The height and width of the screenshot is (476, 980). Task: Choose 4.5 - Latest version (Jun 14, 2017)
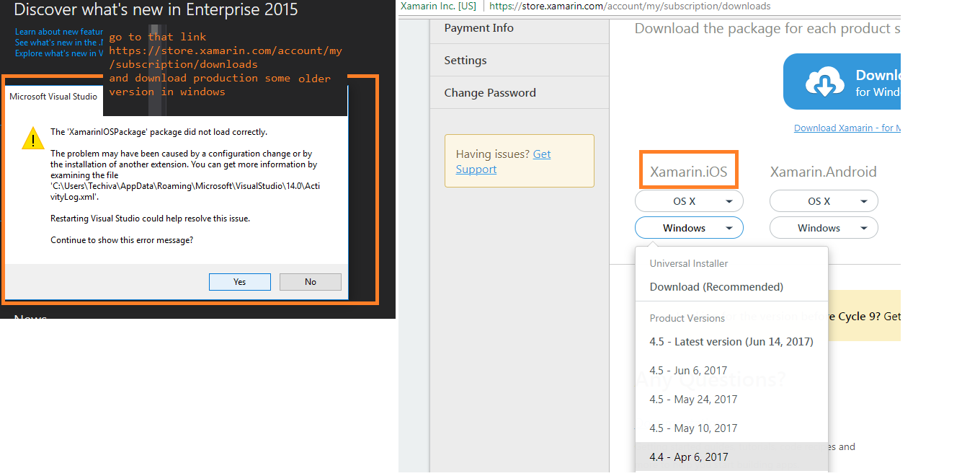[731, 342]
